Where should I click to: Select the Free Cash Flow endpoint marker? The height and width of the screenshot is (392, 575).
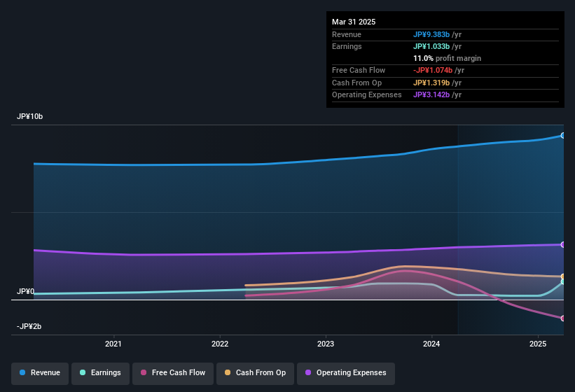(x=562, y=318)
